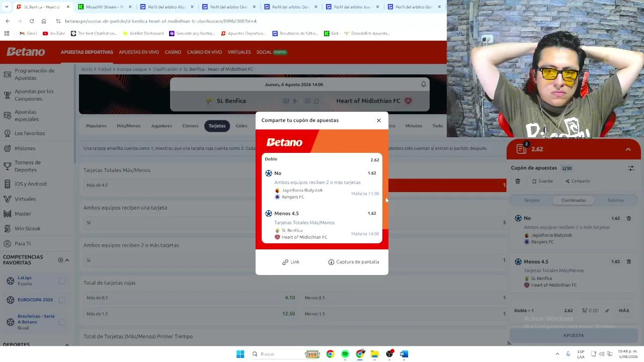Select Más de 0.5 red cards at 4.10

[191, 298]
